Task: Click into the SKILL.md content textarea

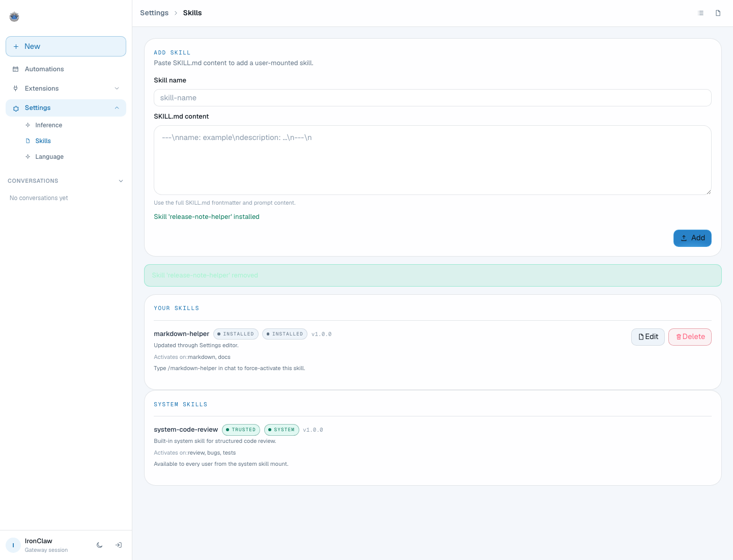Action: [x=433, y=160]
